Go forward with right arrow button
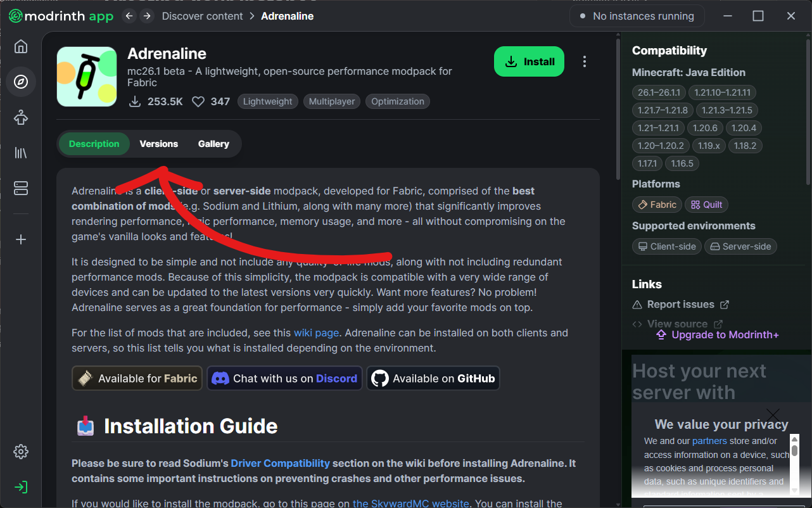This screenshot has height=508, width=812. pyautogui.click(x=147, y=16)
